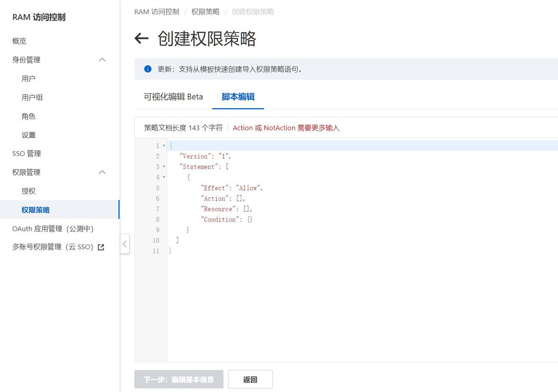Fold code at line 1 arrow

coord(164,146)
